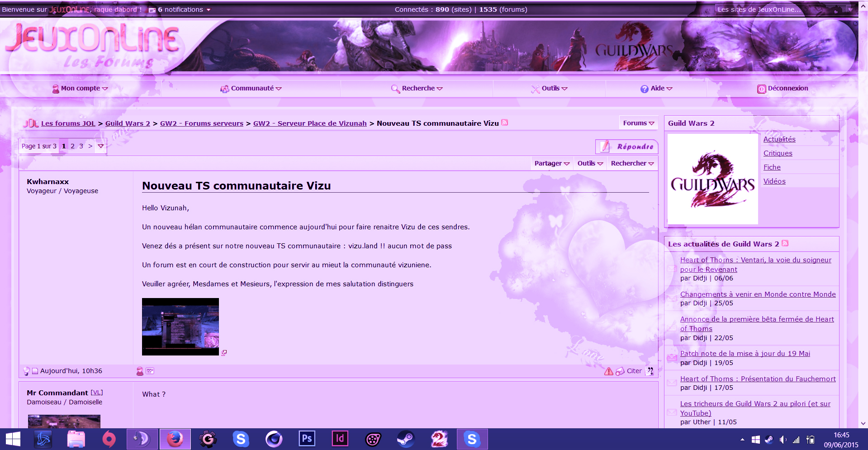This screenshot has width=868, height=450.
Task: Click the taskbar clock showing 16:45
Action: pyautogui.click(x=841, y=435)
